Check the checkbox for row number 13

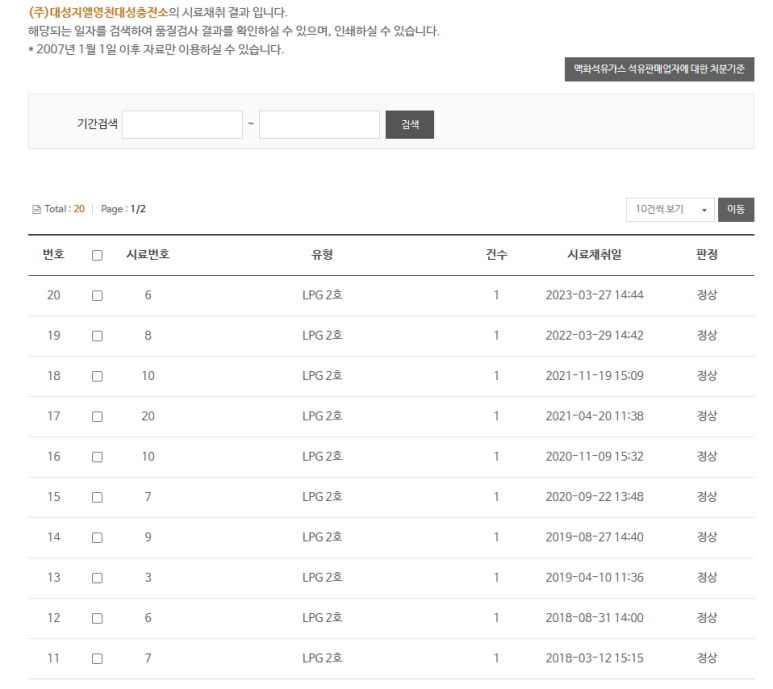[x=98, y=578]
